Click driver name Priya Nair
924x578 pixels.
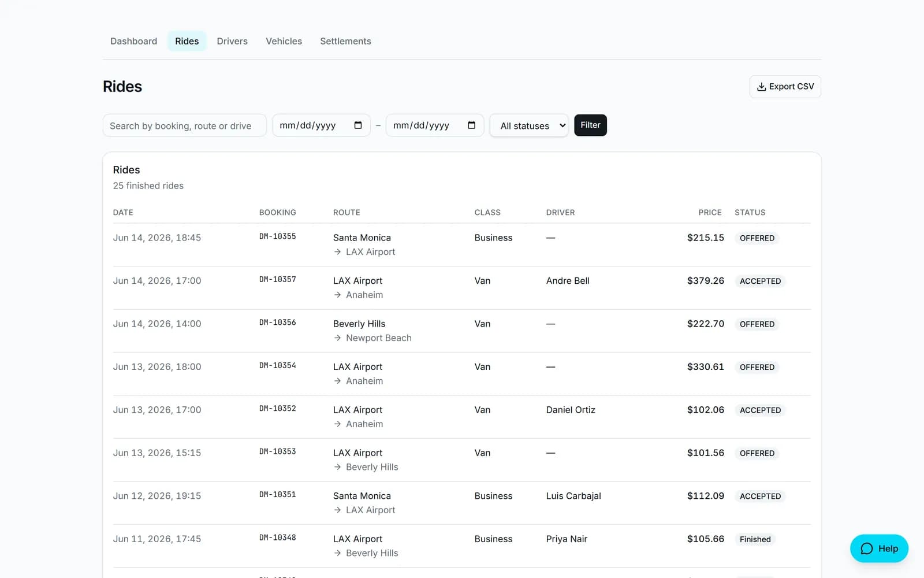coord(567,539)
